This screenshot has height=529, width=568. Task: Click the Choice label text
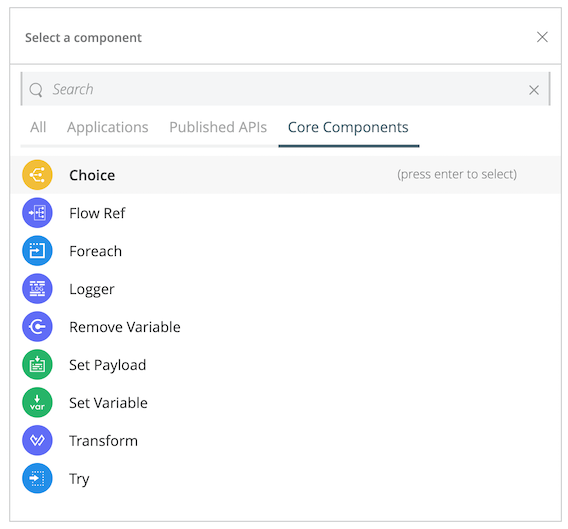[x=92, y=175]
